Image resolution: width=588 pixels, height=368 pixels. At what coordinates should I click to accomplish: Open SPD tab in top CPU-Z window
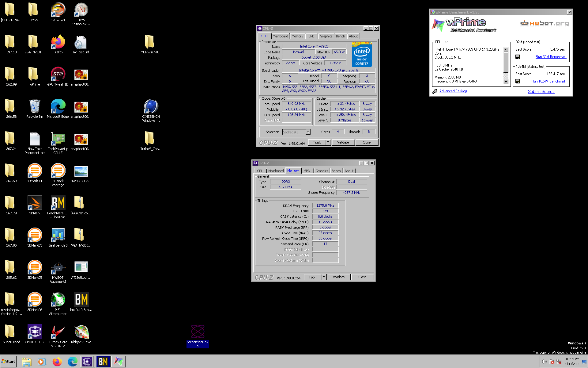tap(311, 36)
